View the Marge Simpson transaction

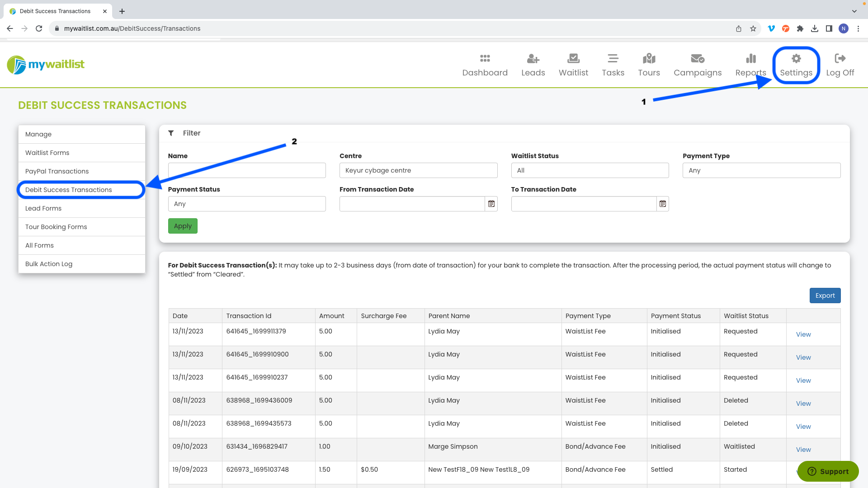click(x=803, y=450)
